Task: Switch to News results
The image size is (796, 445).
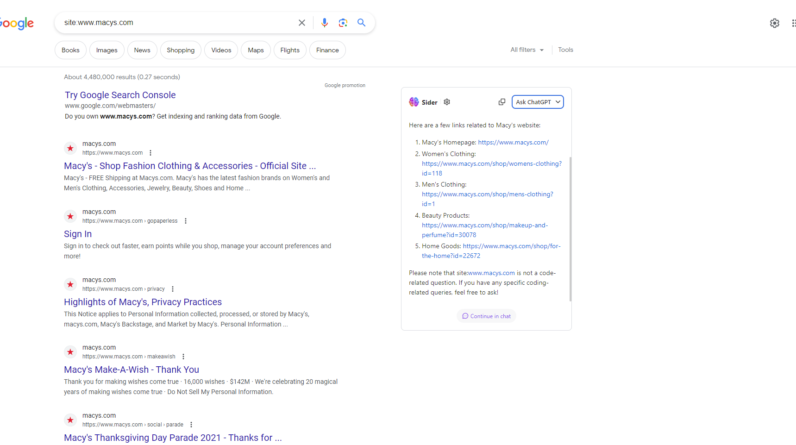Action: (142, 50)
